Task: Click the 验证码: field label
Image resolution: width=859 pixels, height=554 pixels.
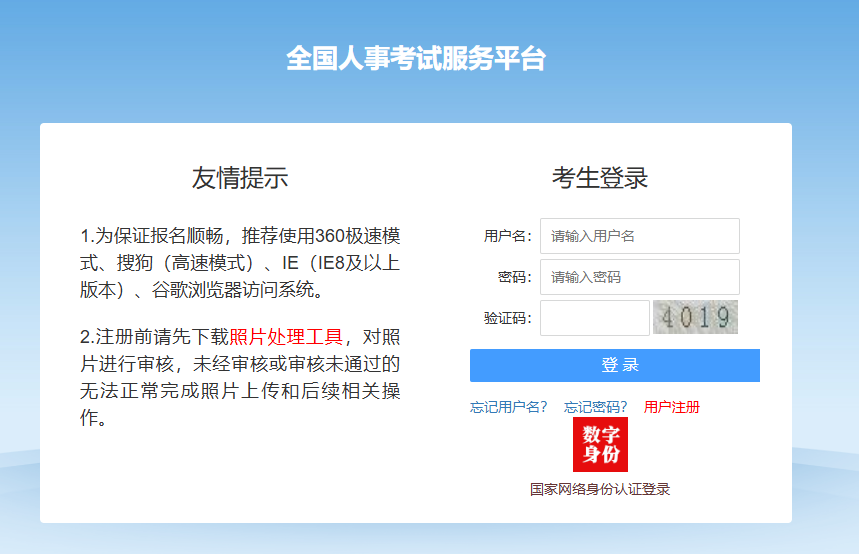Action: [507, 318]
